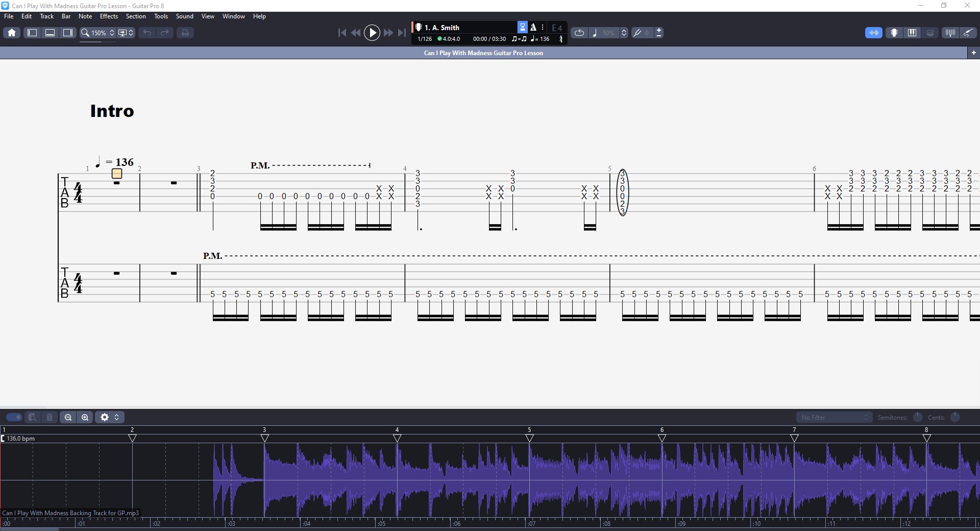Click the tuning fork icon in LCD
980x531 pixels.
click(x=561, y=39)
